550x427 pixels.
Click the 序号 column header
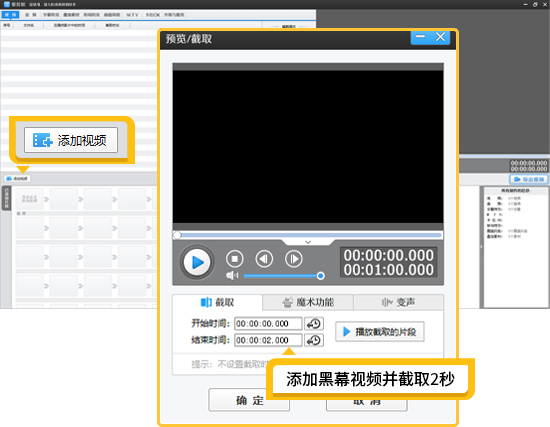[x=7, y=25]
